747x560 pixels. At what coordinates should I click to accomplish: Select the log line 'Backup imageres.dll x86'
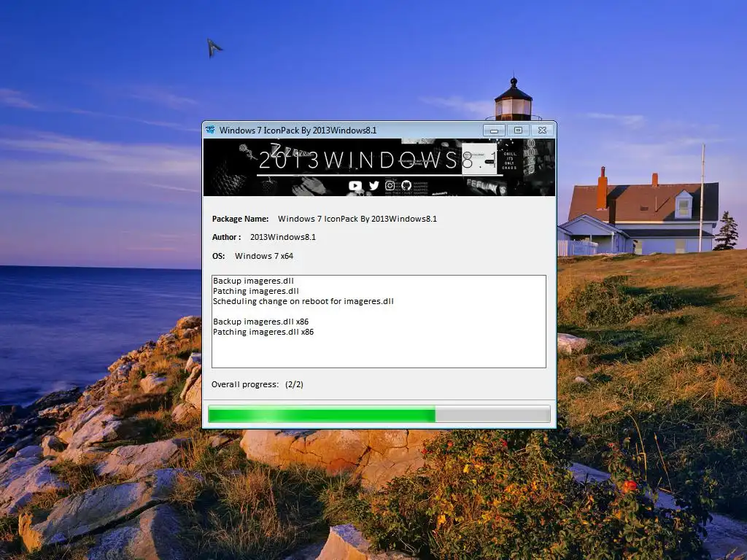(x=260, y=322)
